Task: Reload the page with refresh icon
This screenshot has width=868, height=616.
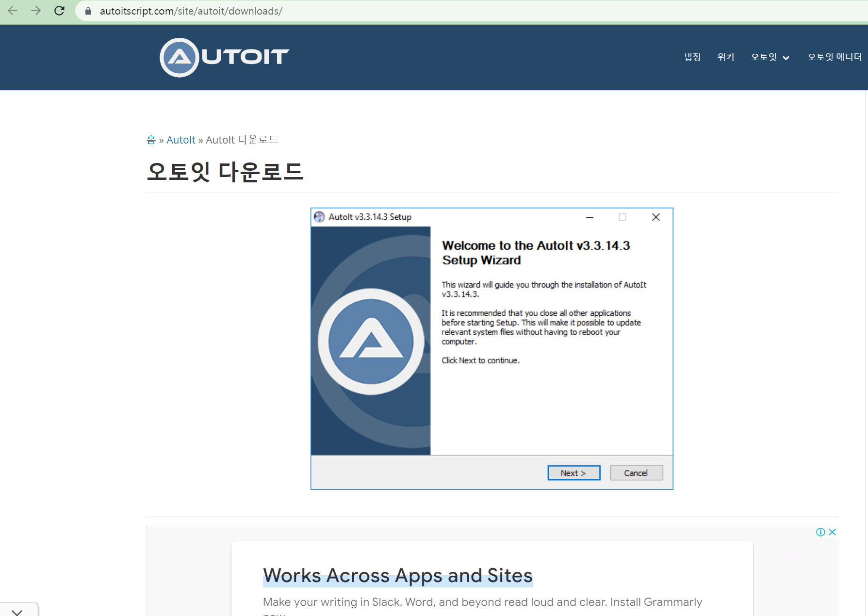Action: pos(59,11)
